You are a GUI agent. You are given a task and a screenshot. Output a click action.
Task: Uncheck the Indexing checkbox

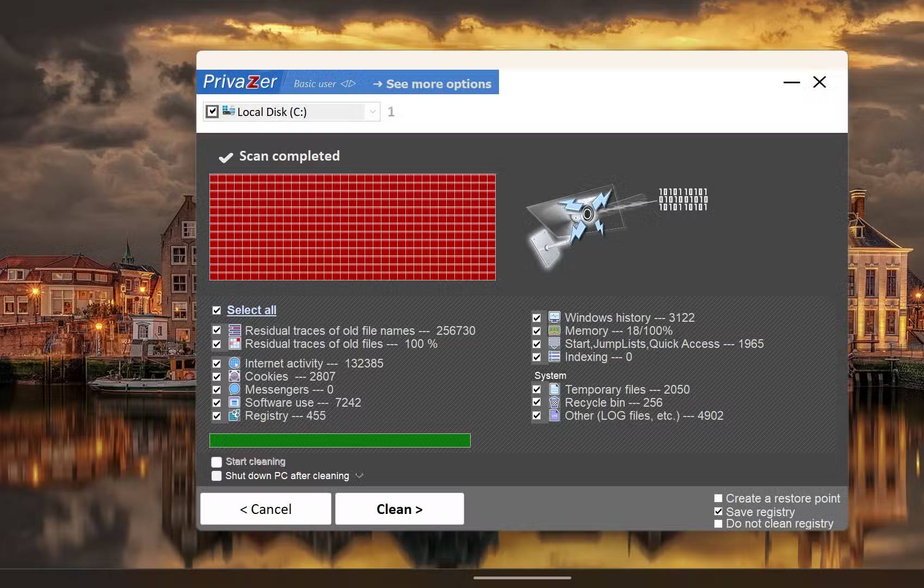(x=537, y=357)
